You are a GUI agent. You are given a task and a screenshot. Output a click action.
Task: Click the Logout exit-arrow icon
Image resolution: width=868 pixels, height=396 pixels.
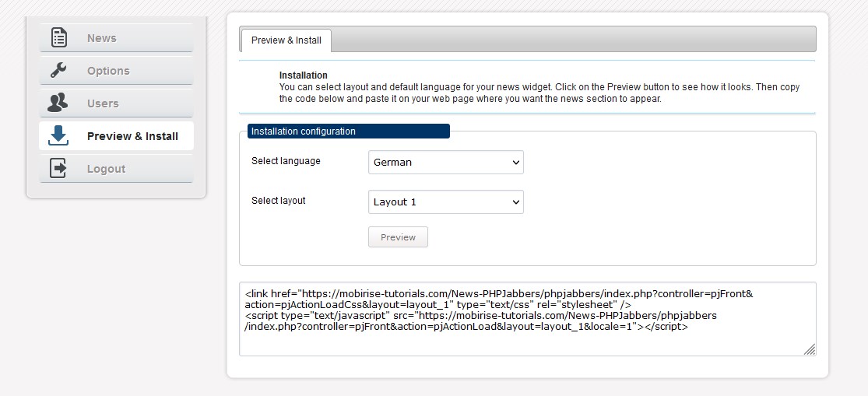58,168
